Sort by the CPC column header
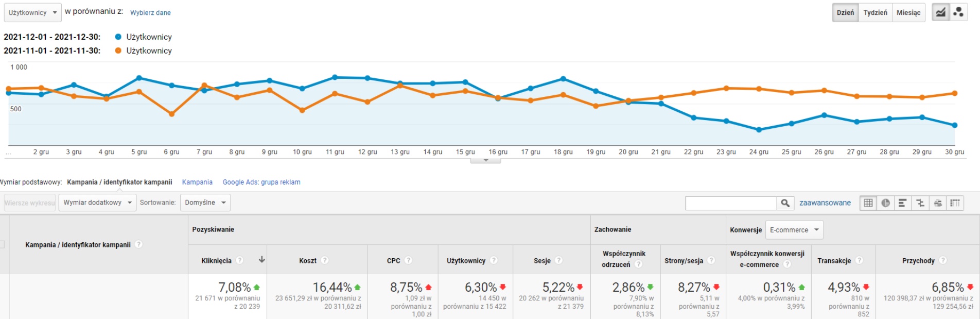This screenshot has width=980, height=319. click(394, 261)
